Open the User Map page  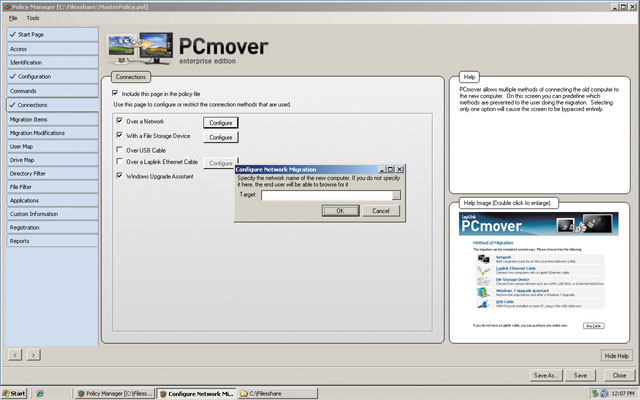click(52, 147)
